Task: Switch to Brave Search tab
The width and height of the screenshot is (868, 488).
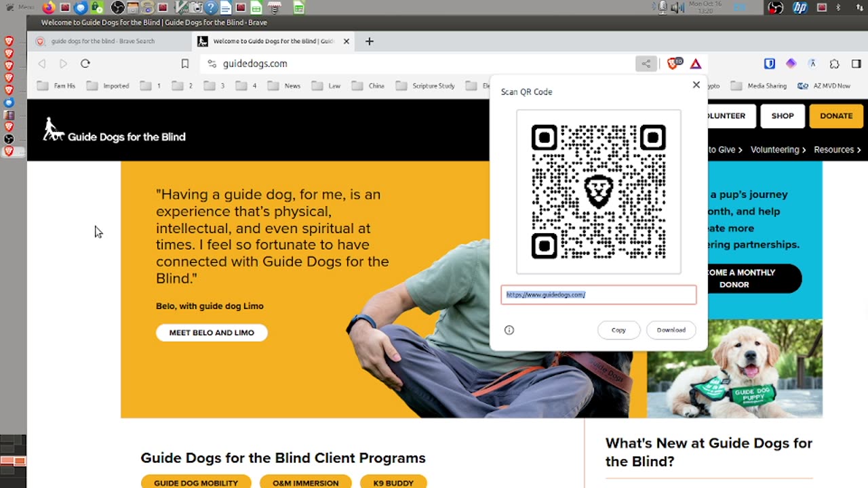Action: tap(108, 41)
